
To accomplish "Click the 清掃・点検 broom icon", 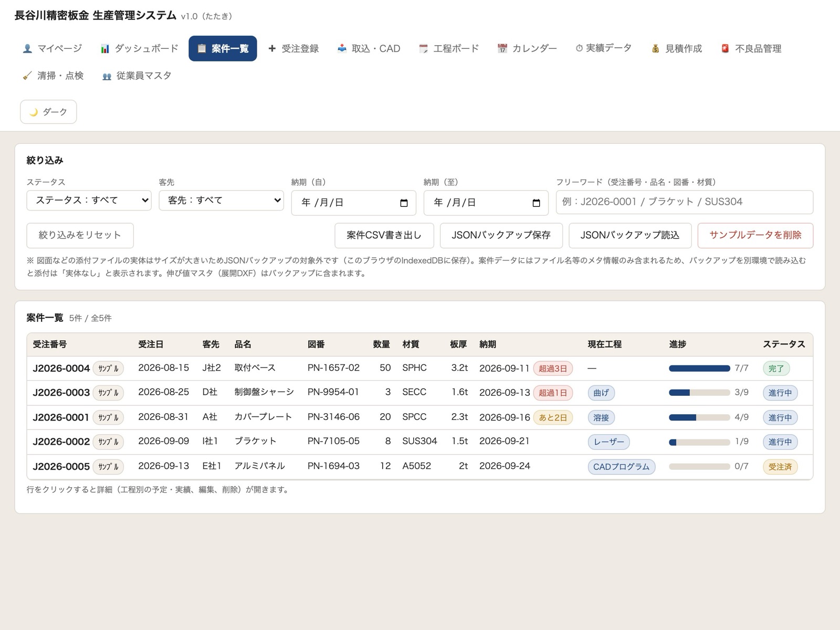I will coord(27,76).
